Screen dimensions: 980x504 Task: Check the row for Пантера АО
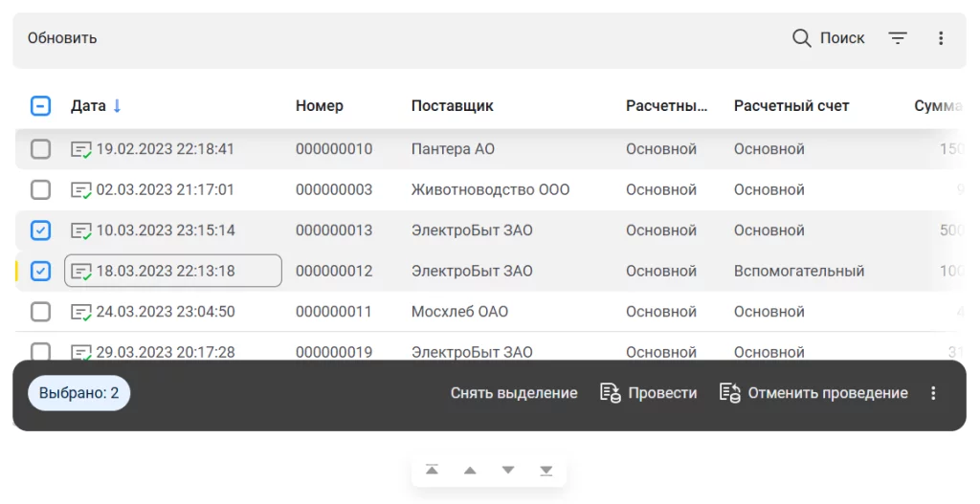(x=40, y=149)
